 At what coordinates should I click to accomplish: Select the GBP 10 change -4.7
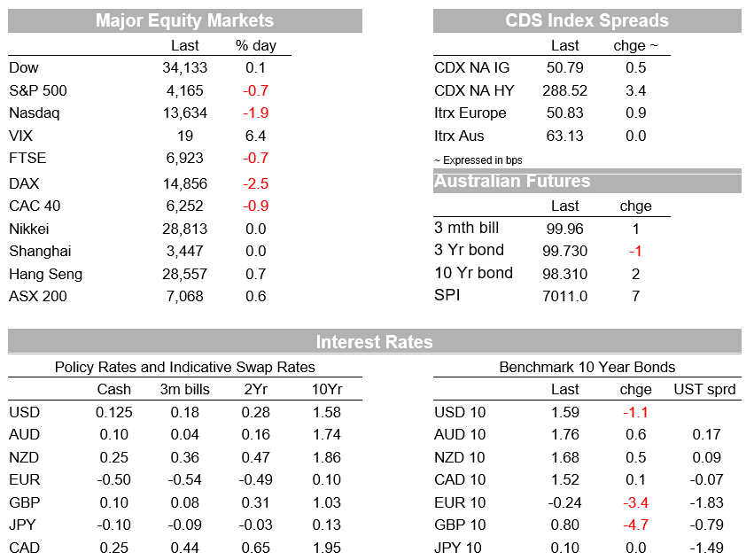pyautogui.click(x=635, y=525)
